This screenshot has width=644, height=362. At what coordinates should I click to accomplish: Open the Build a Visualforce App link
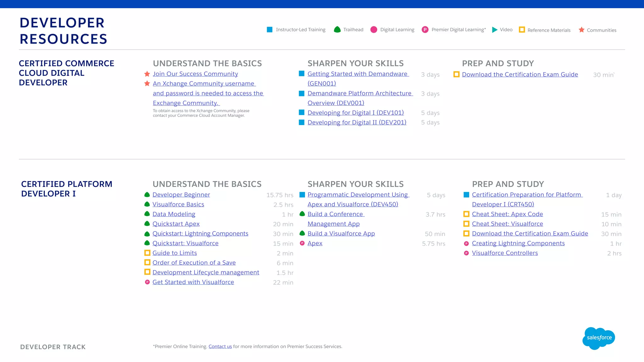tap(341, 233)
